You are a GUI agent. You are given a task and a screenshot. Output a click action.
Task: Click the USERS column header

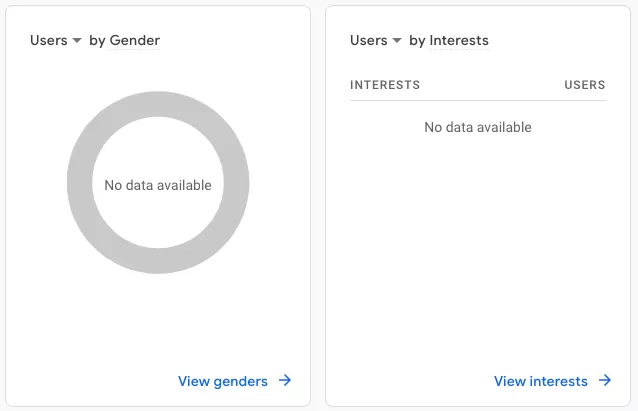585,85
